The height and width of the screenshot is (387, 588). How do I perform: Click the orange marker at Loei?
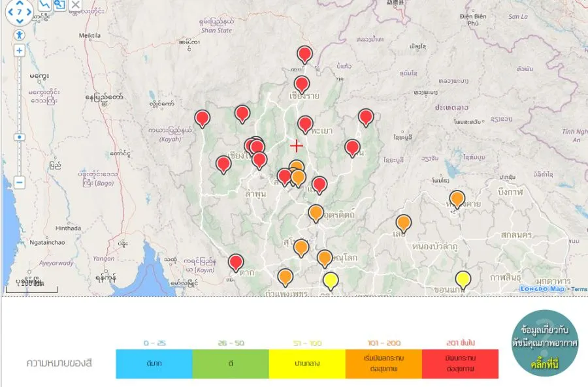click(404, 223)
